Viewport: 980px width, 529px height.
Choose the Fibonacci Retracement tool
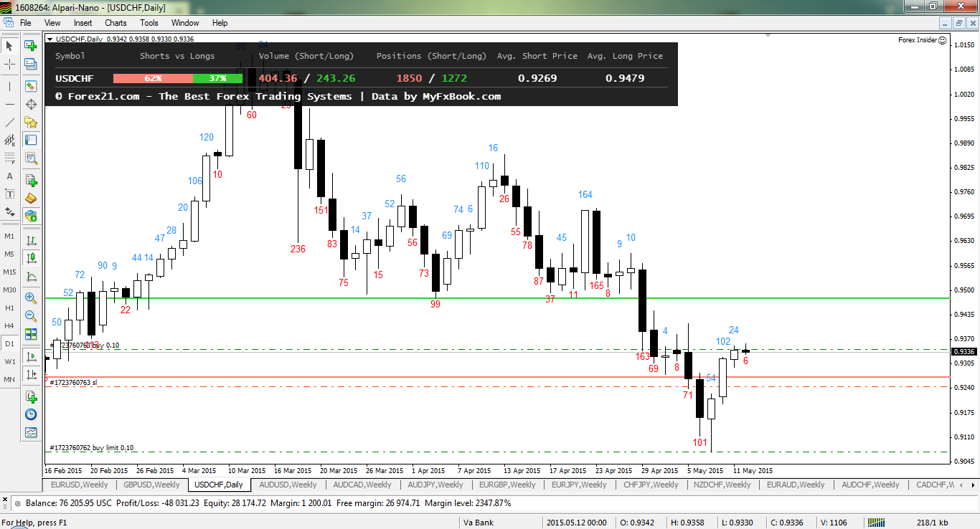pos(9,158)
